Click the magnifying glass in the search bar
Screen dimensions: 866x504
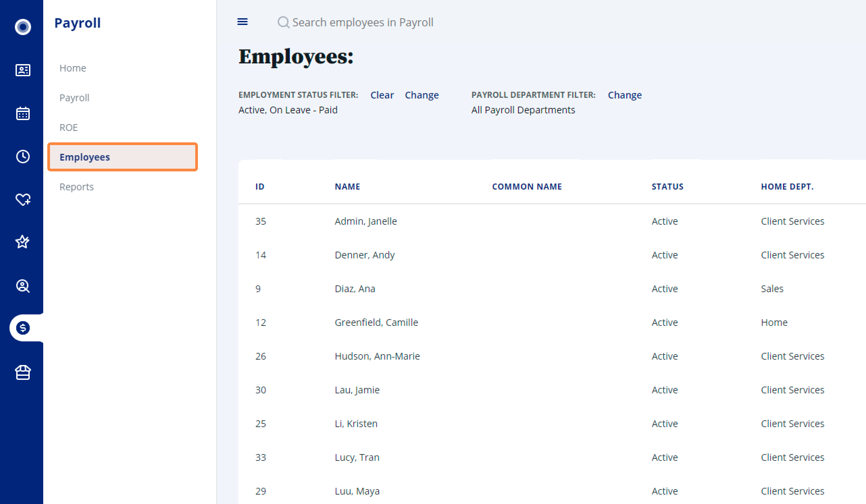pyautogui.click(x=283, y=22)
